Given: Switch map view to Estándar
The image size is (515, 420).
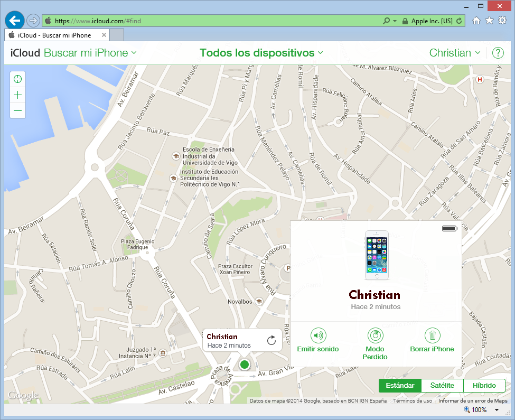Looking at the screenshot, I should 400,386.
